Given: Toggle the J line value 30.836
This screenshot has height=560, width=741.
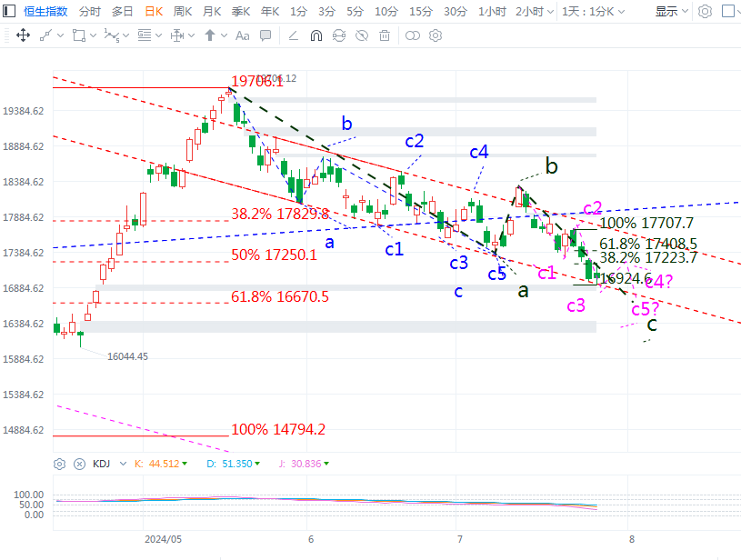Looking at the screenshot, I should [x=304, y=464].
